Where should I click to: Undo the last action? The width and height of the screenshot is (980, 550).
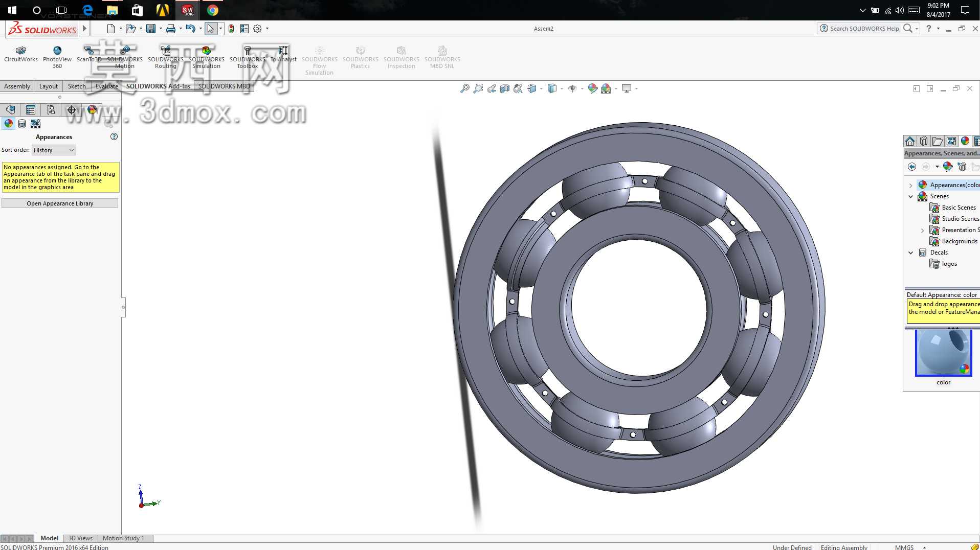coord(191,29)
